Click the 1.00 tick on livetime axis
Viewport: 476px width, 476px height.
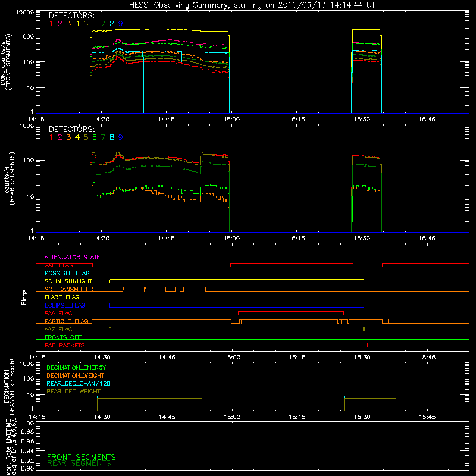(x=27, y=423)
